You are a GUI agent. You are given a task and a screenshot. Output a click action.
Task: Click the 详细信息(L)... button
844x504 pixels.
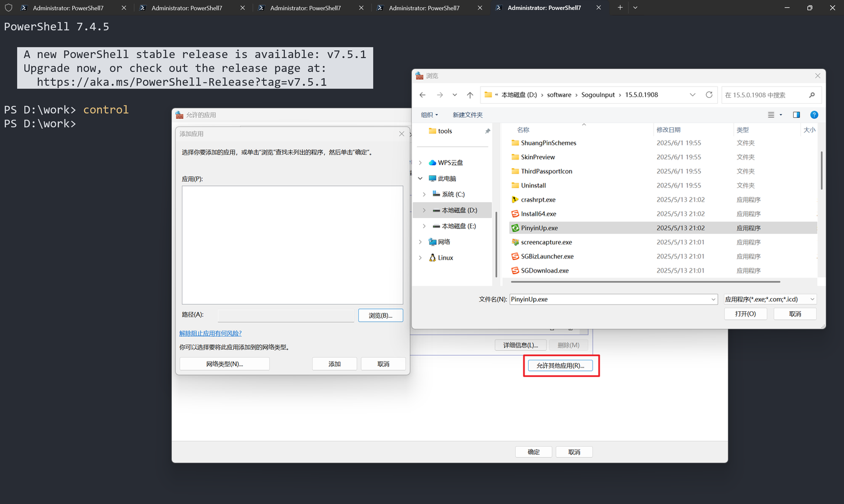520,345
